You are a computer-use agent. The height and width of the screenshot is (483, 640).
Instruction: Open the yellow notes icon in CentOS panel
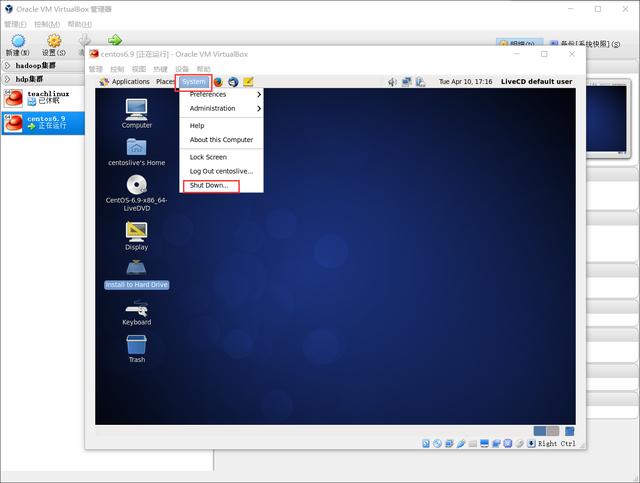[x=248, y=82]
